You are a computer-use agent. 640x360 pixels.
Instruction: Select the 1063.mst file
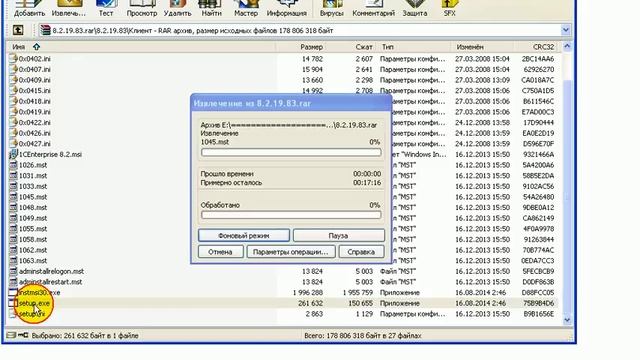pos(33,260)
